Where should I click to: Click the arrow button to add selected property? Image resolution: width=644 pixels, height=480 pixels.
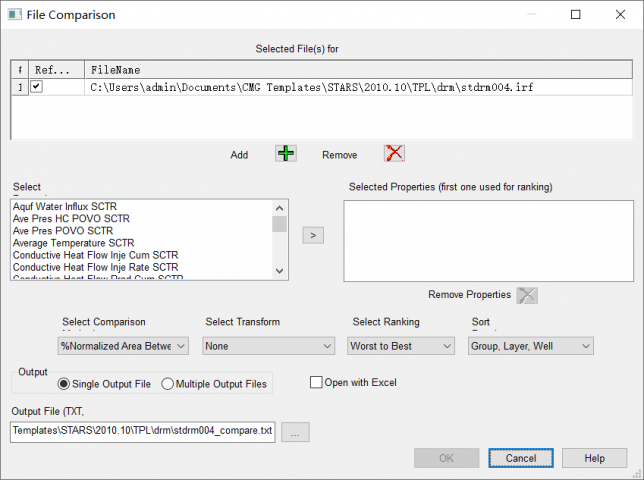313,235
